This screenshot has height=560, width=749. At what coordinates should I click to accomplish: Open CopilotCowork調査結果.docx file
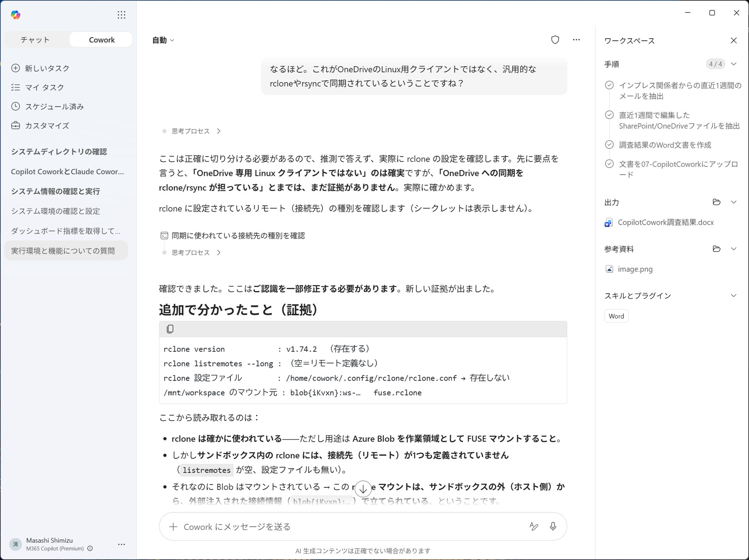(666, 222)
